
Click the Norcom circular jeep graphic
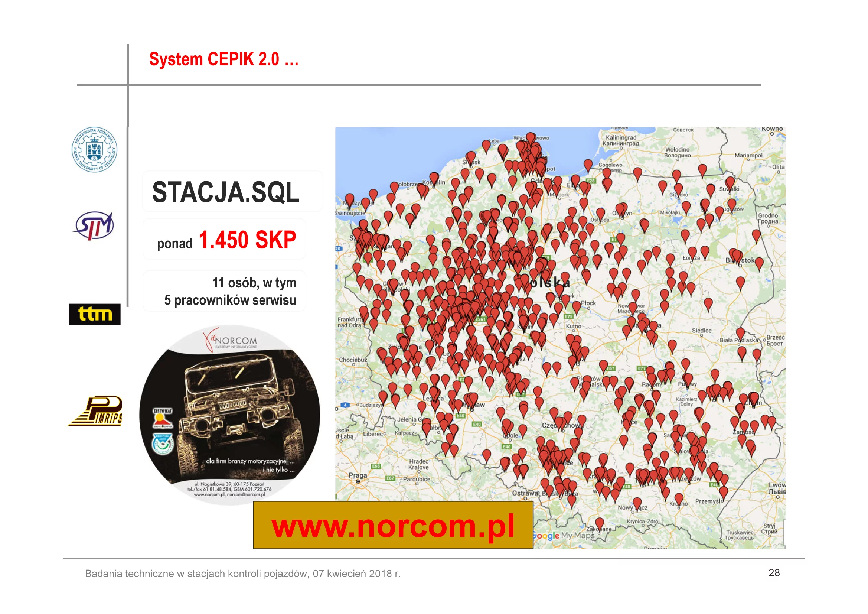[229, 415]
